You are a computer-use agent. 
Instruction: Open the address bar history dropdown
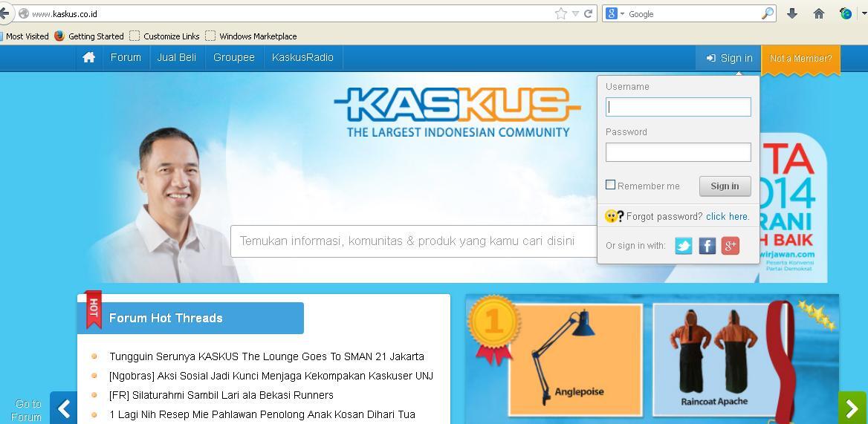click(x=576, y=14)
